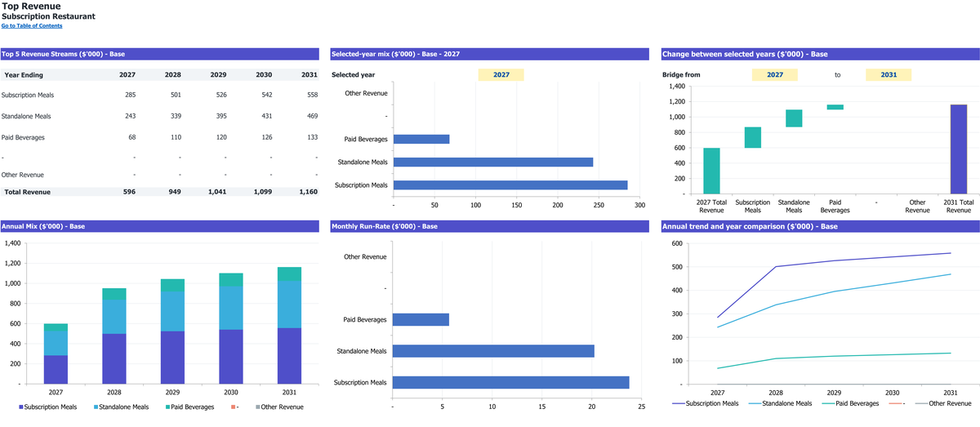The width and height of the screenshot is (980, 427).
Task: Select the 1,099 total revenue value
Action: point(262,192)
